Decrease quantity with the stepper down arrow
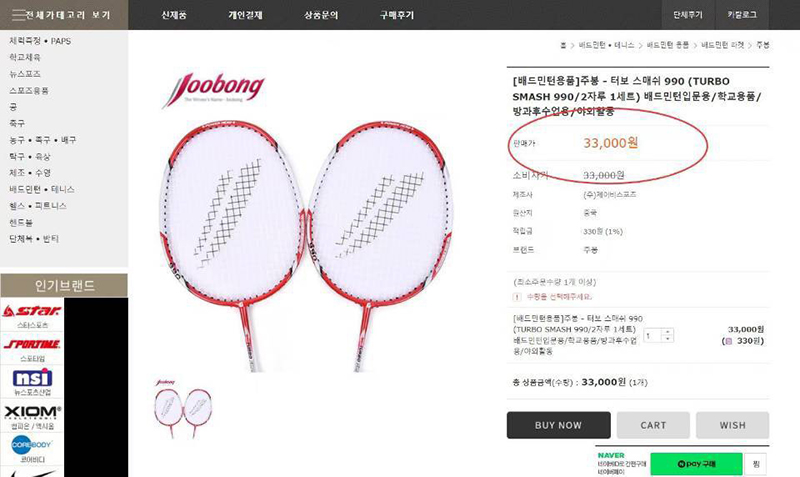The width and height of the screenshot is (800, 477). point(667,339)
